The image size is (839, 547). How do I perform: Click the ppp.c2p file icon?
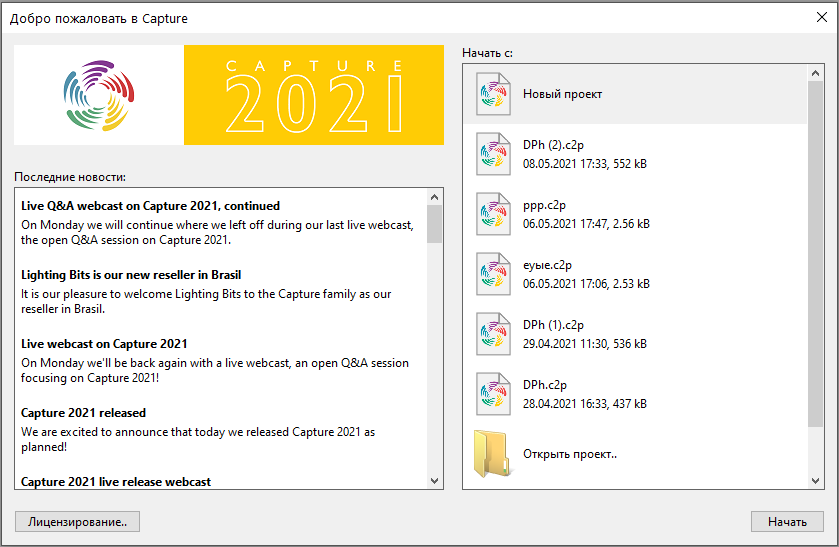coord(493,214)
